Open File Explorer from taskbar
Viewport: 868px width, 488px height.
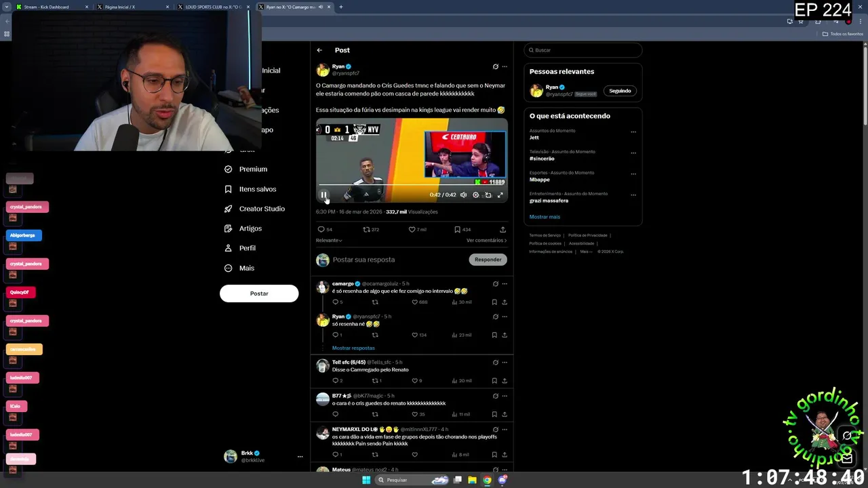pos(472,480)
